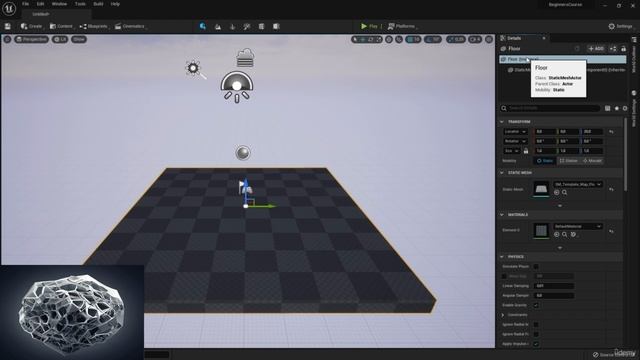This screenshot has height=360, width=640.
Task: Toggle the first Ignore Radial checkbox
Action: [536, 325]
